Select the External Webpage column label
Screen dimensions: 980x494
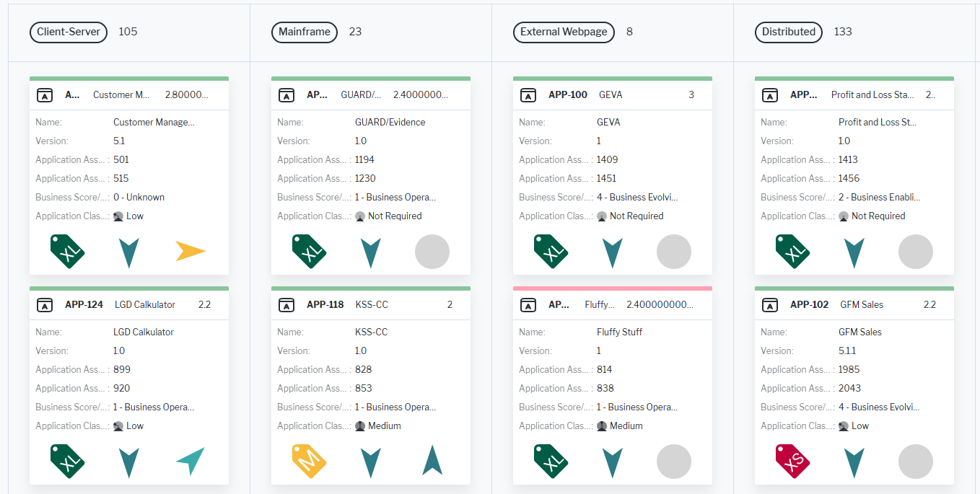pyautogui.click(x=564, y=32)
